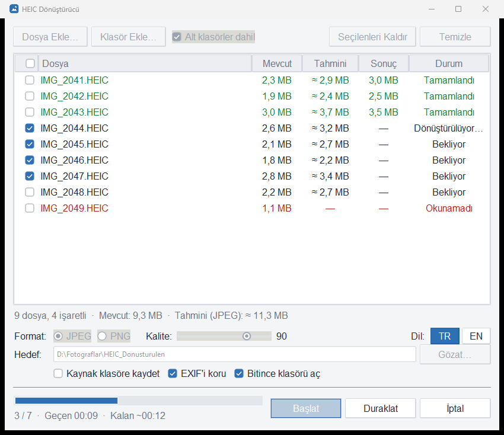The height and width of the screenshot is (435, 504).
Task: Choose the JPEG format radio button
Action: (58, 337)
